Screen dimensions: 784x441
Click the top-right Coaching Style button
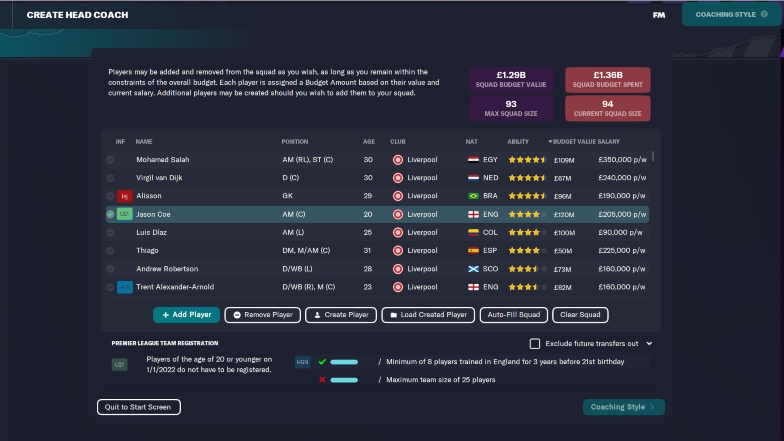coord(731,14)
